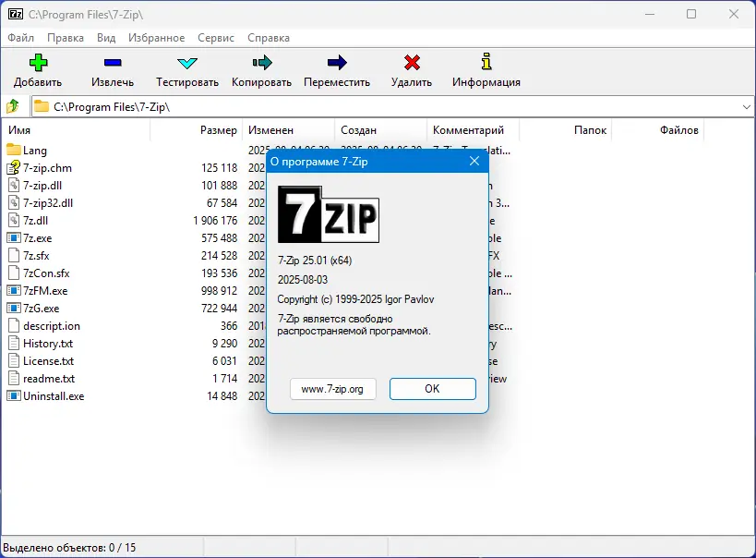The width and height of the screenshot is (756, 558).
Task: Click the size value 125 118
Action: tap(220, 168)
